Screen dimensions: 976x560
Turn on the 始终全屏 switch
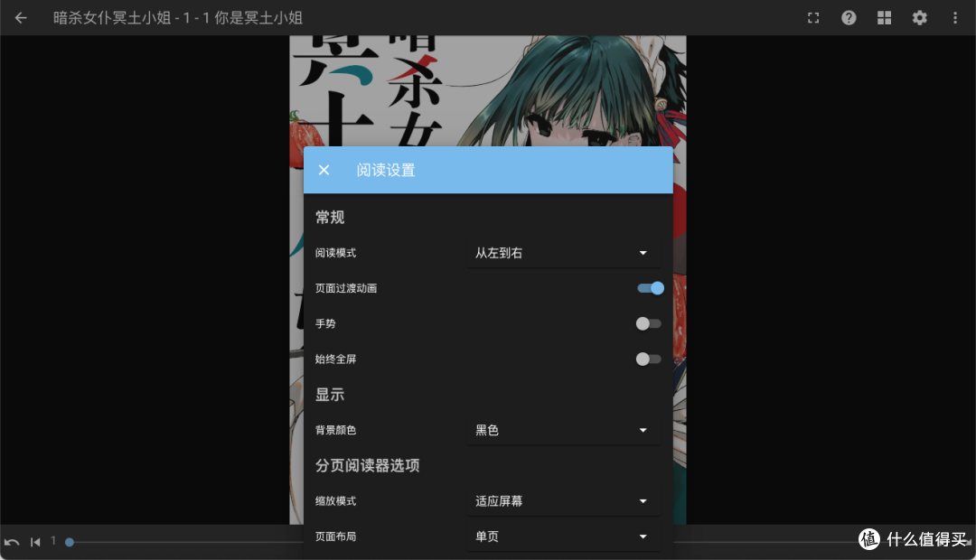pos(648,359)
